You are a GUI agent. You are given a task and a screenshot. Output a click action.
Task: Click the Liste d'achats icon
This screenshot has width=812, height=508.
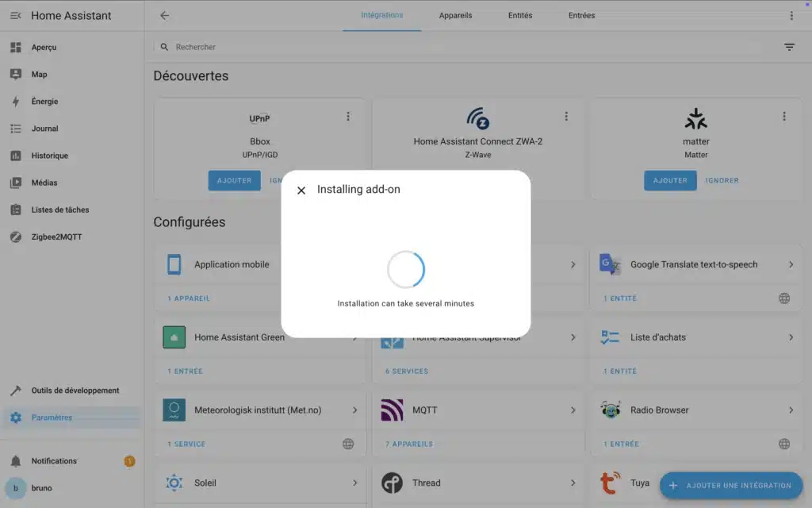point(610,337)
